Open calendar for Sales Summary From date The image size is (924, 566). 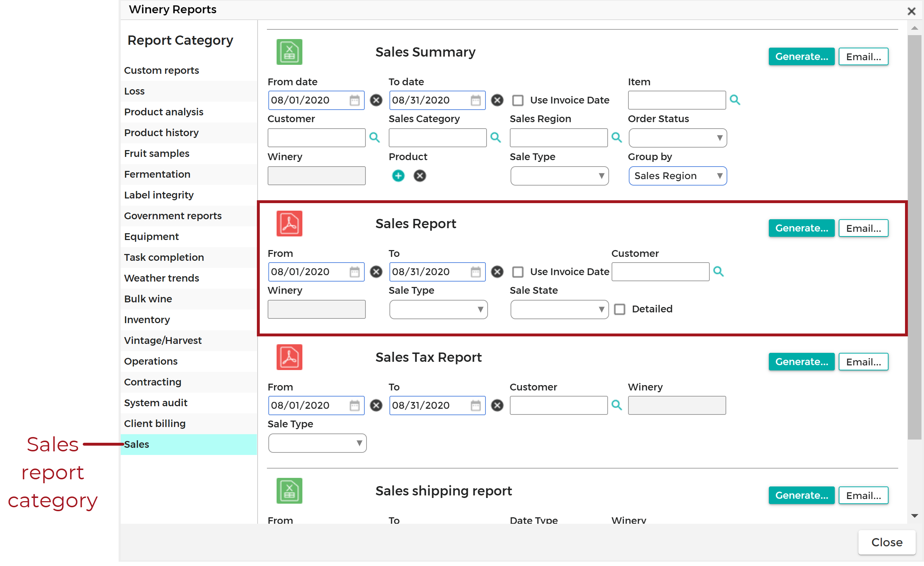[x=354, y=100]
